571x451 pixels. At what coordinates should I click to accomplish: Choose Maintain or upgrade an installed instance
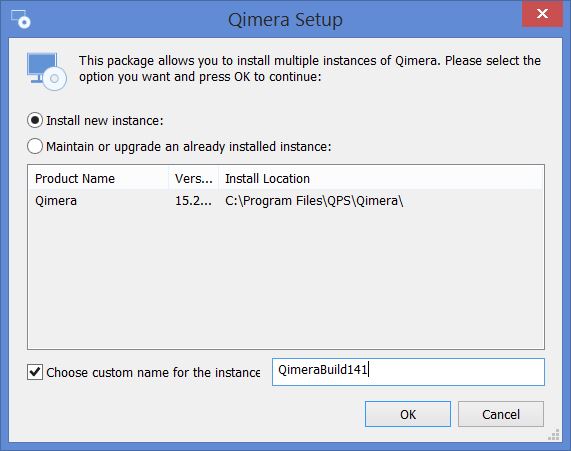coord(35,146)
